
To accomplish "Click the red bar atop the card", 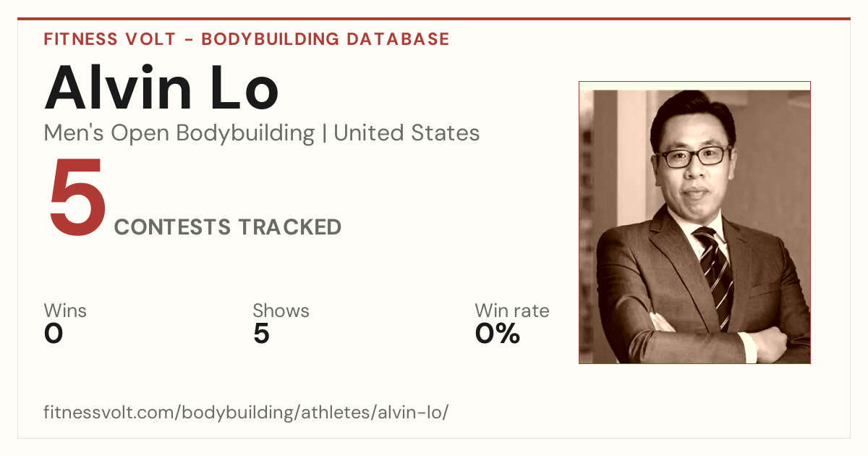I will [x=434, y=19].
